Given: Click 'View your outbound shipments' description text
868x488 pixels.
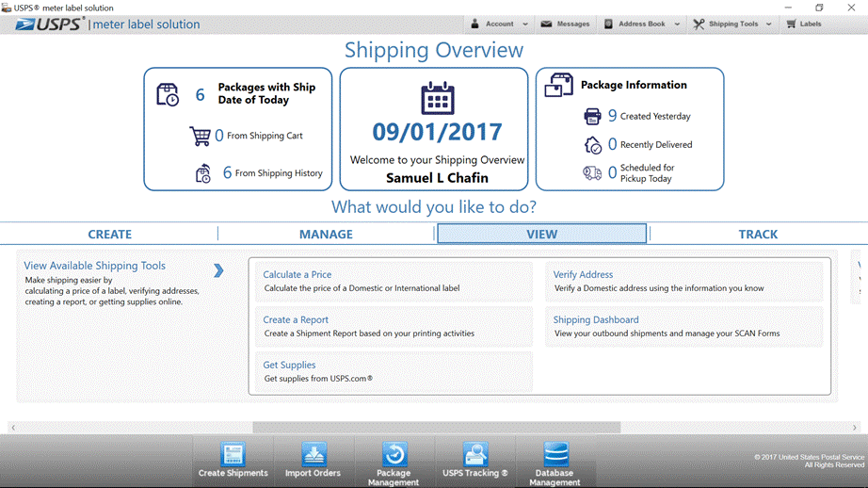Looking at the screenshot, I should (667, 333).
